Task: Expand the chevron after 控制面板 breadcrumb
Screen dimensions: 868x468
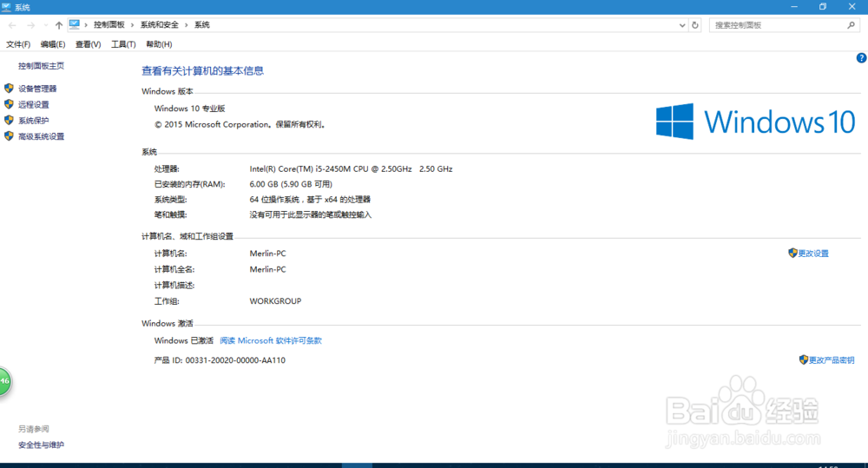Action: (132, 25)
